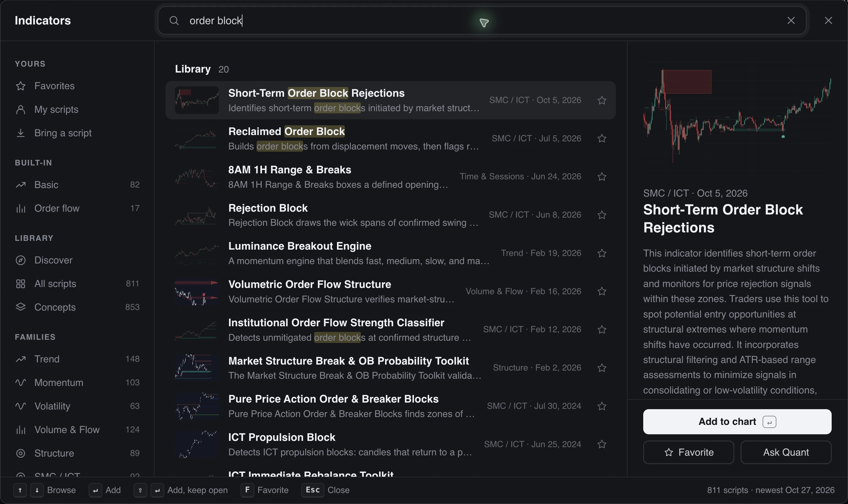Star the Luminance Breakout Engine script
Viewport: 848px width, 504px height.
tap(602, 253)
